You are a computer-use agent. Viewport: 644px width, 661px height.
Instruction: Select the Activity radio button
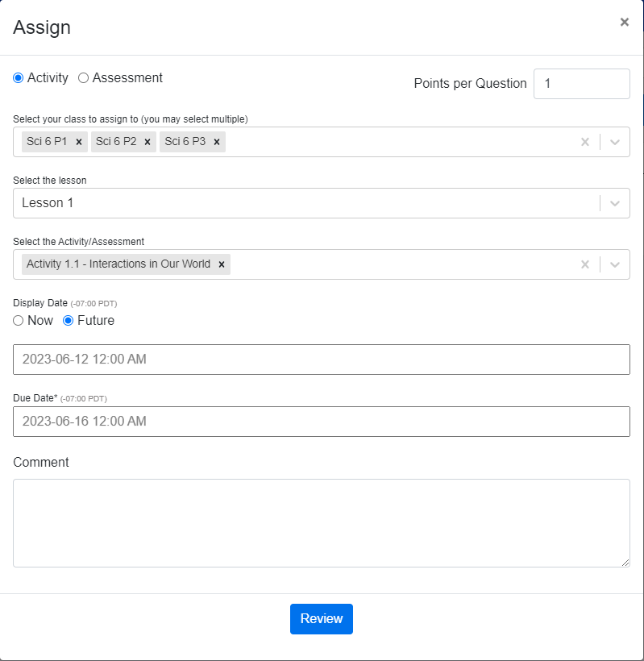(x=17, y=77)
